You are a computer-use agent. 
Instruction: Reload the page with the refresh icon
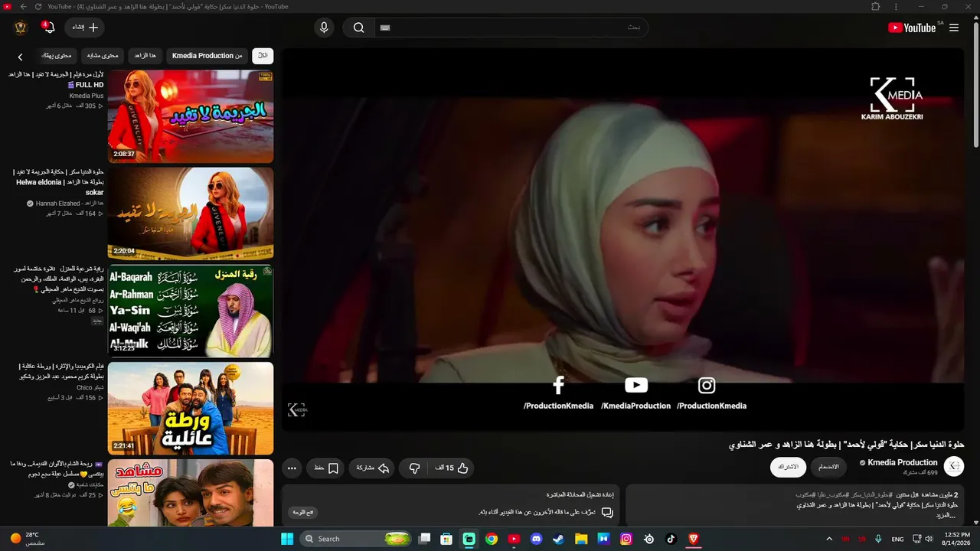click(39, 7)
